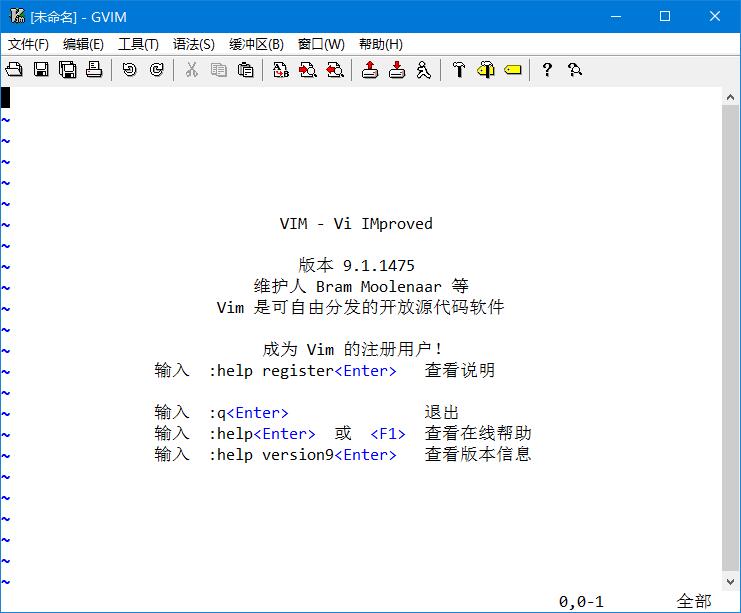Click the Vim logo in title bar
This screenshot has width=741, height=613.
[17, 16]
